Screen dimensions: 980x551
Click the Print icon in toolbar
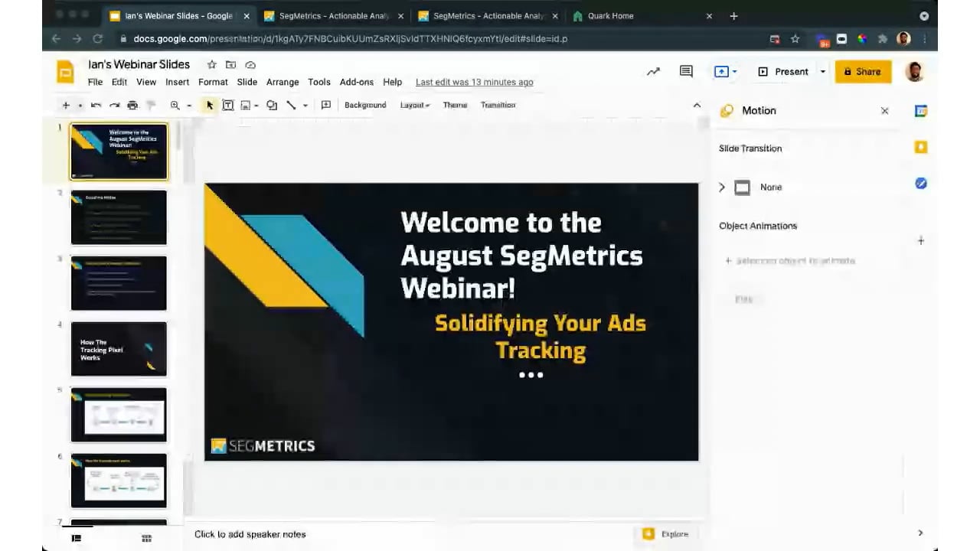pos(132,106)
